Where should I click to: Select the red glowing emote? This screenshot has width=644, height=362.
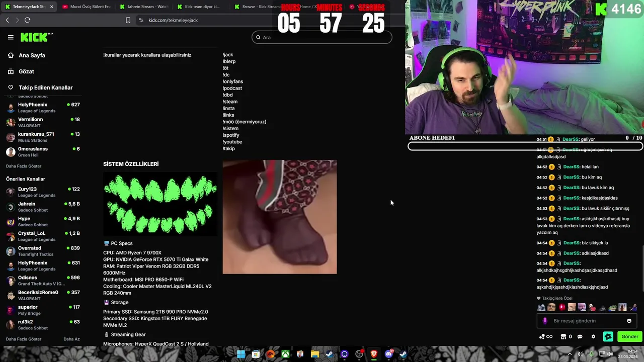click(561, 307)
